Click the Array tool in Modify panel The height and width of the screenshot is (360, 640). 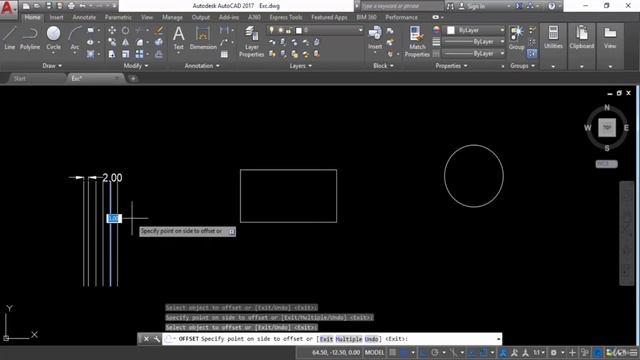pos(139,54)
